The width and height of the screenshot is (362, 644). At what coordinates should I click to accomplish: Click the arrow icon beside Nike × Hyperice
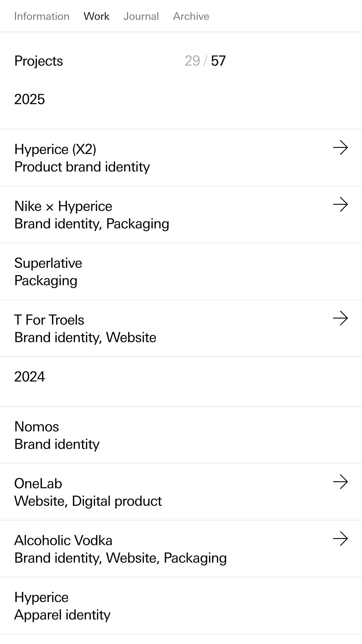(x=340, y=204)
